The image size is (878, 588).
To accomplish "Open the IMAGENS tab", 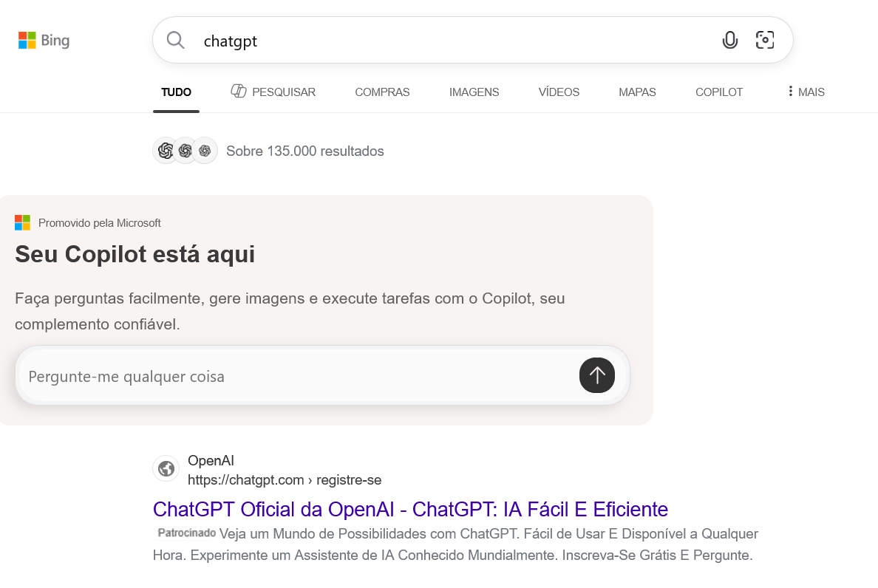I will tap(474, 92).
